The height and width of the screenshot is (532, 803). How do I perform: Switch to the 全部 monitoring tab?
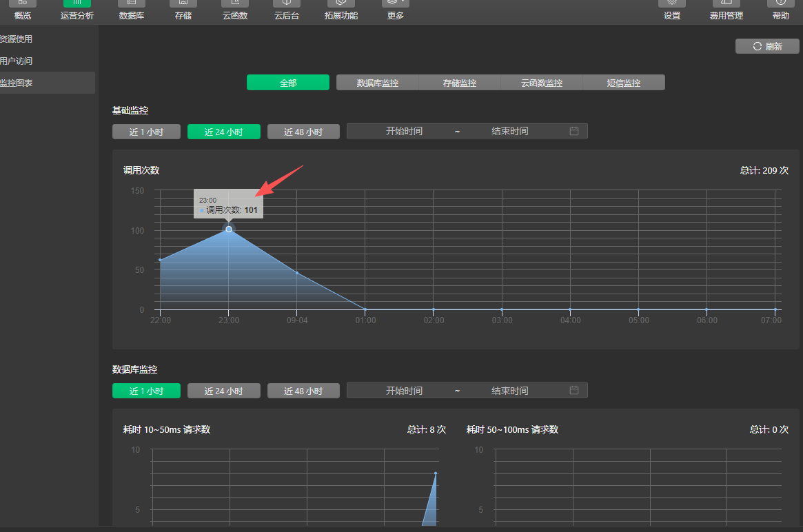(288, 83)
